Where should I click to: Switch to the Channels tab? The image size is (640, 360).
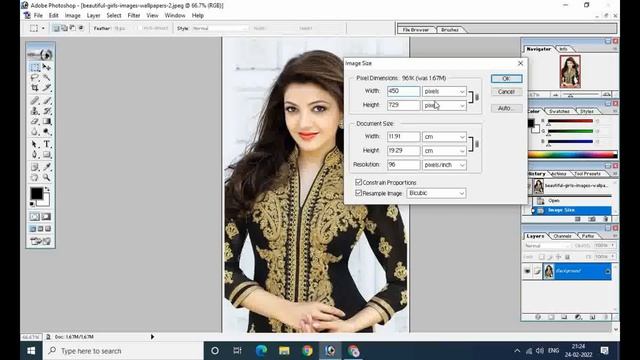tap(562, 236)
